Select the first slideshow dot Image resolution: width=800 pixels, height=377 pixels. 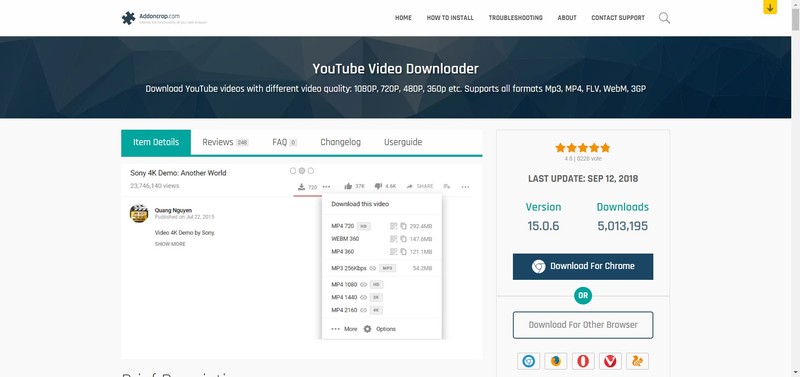pyautogui.click(x=293, y=170)
